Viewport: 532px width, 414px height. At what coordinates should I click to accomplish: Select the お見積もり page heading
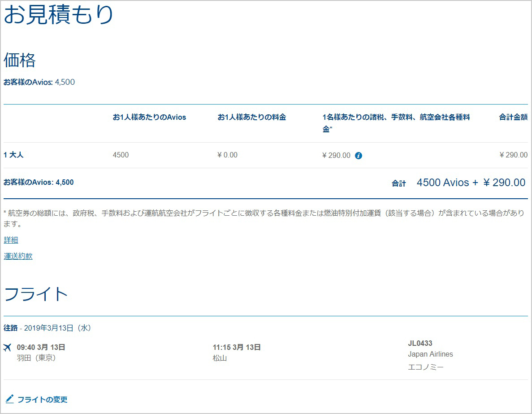[58, 15]
